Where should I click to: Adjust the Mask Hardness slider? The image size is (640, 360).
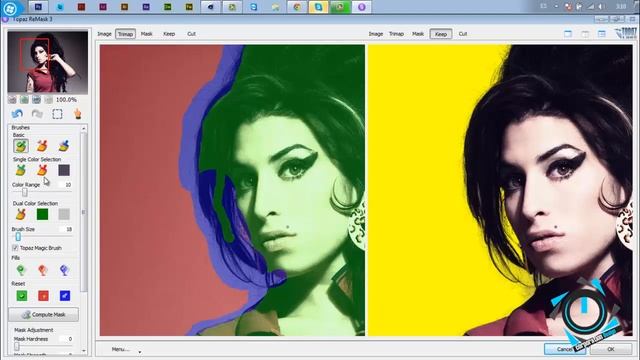[x=16, y=346]
